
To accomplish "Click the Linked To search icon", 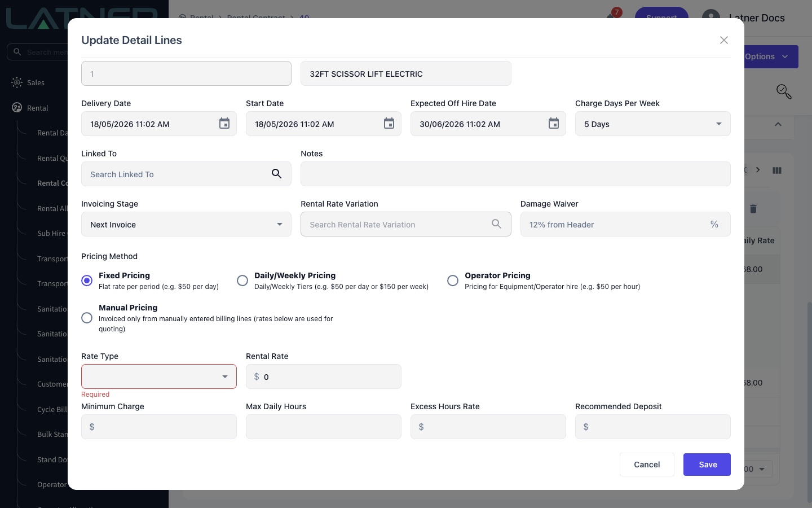I will pos(276,174).
